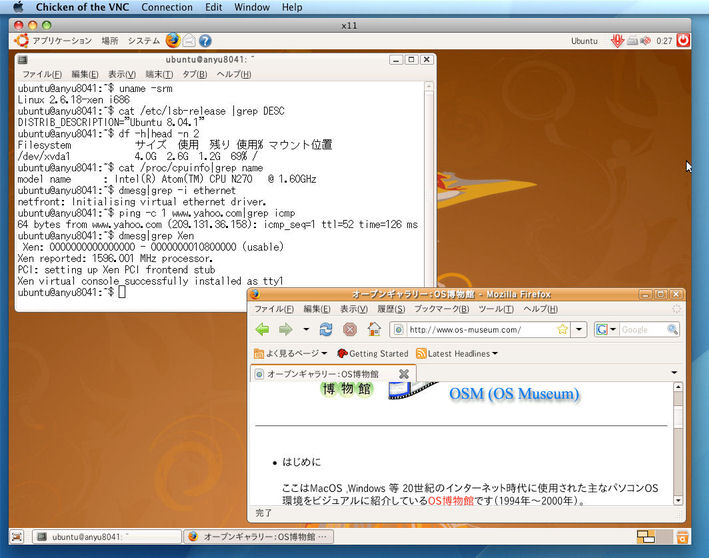
Task: Click the Firefox page scrollbar down arrow
Action: point(678,500)
